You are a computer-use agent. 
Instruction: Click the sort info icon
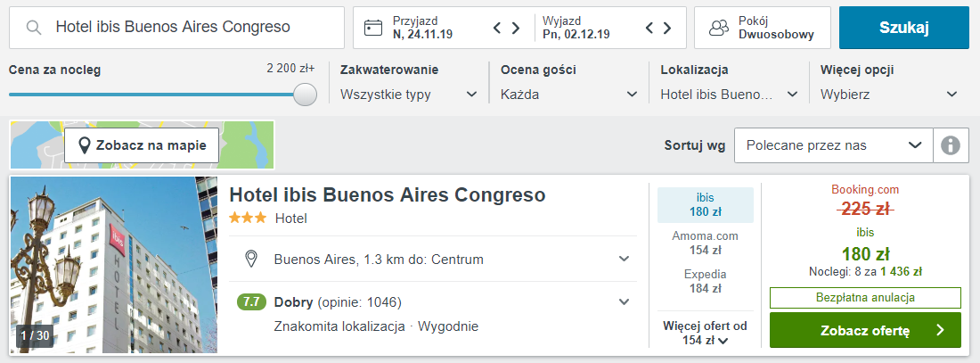pyautogui.click(x=951, y=145)
